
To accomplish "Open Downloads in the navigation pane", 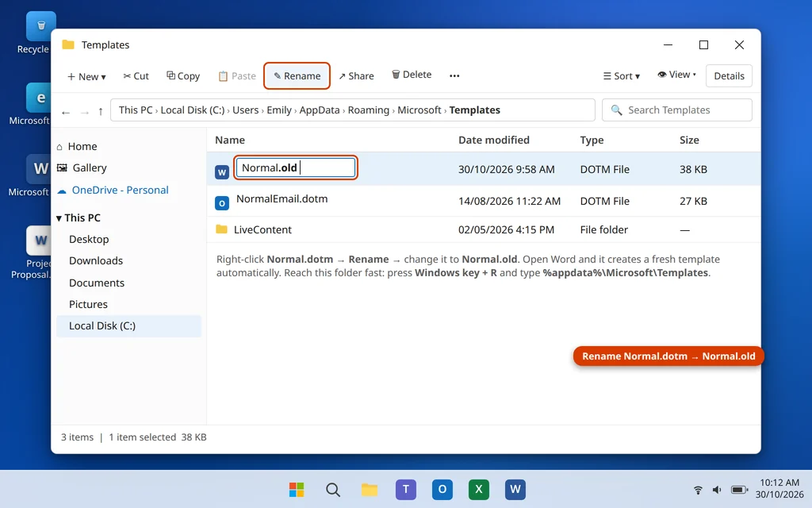I will pos(96,260).
